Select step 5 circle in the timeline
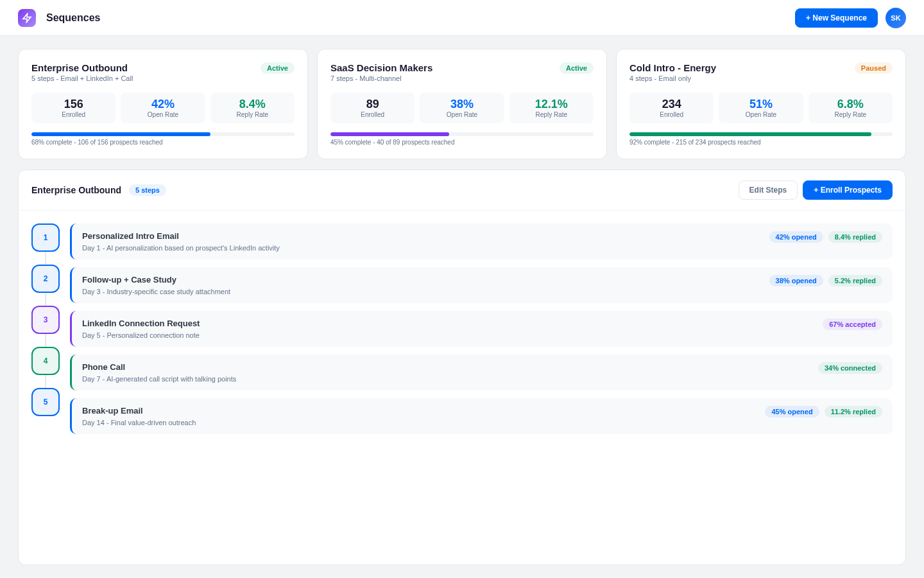 coord(46,402)
